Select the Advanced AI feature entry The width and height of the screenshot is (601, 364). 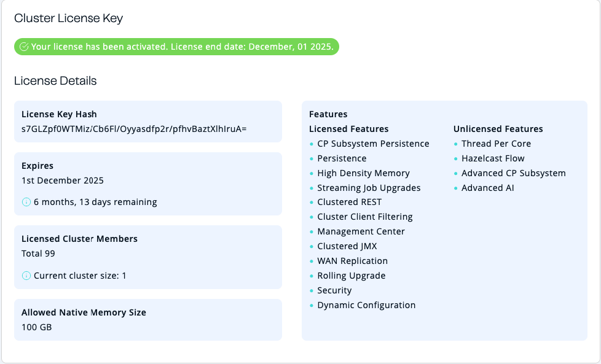pos(488,188)
